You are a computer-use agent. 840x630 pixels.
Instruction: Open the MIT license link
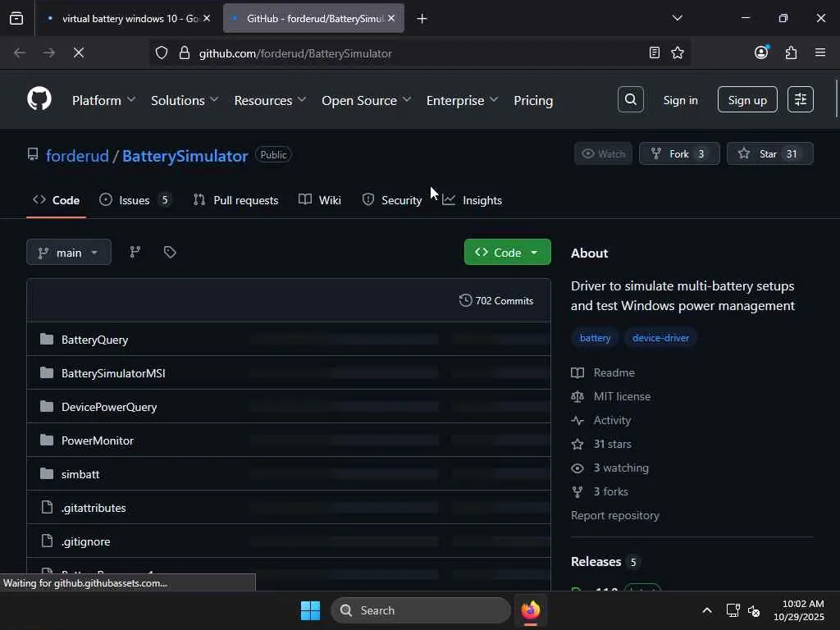[x=622, y=396]
